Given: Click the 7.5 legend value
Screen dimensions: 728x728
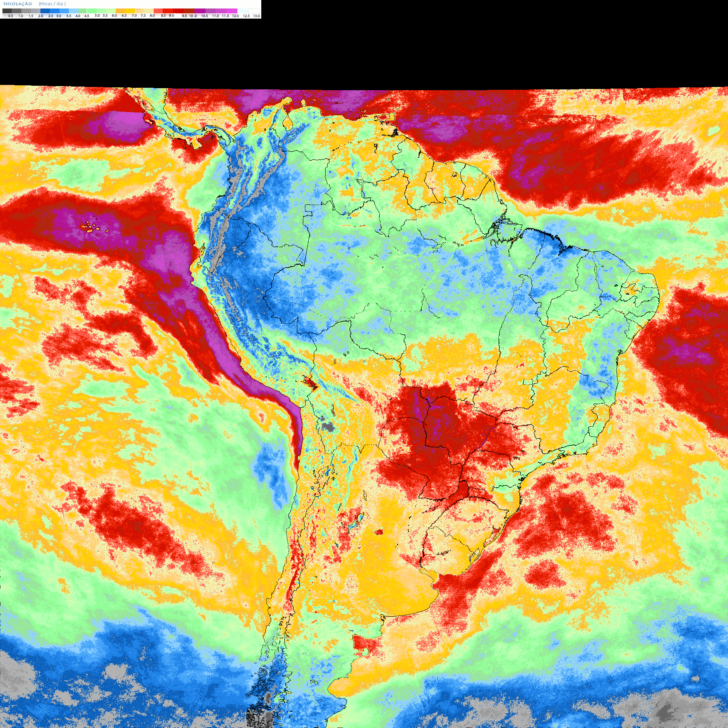Looking at the screenshot, I should pos(143,15).
